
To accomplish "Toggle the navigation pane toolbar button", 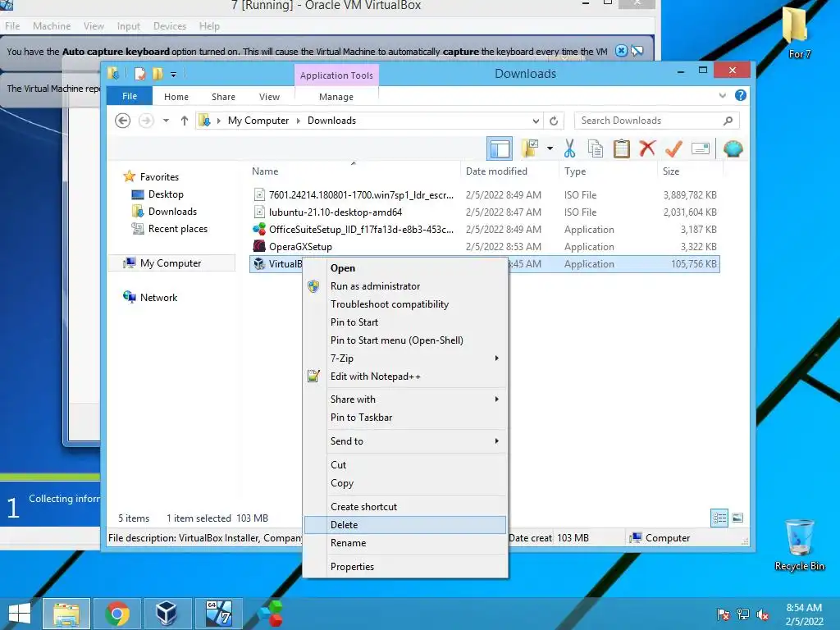I will pos(500,149).
